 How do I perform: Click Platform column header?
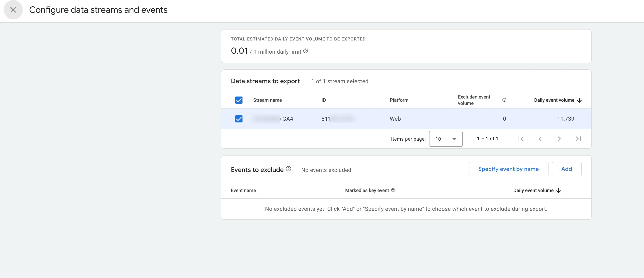[399, 100]
